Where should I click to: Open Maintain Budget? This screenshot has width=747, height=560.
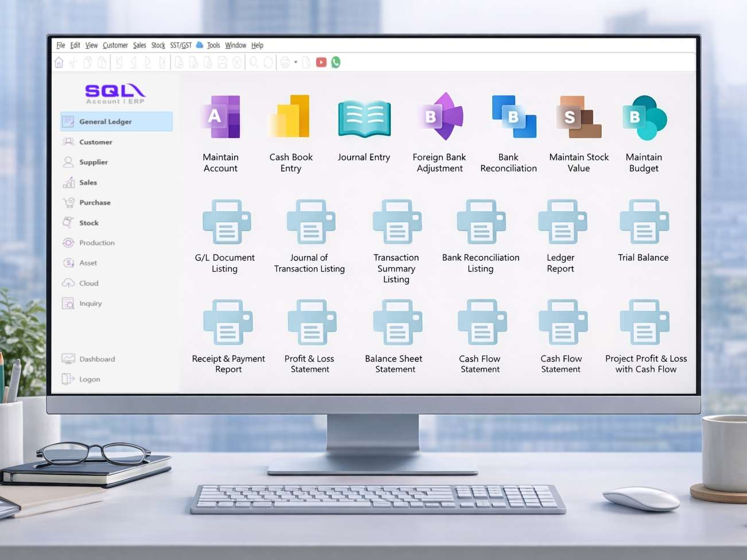644,117
